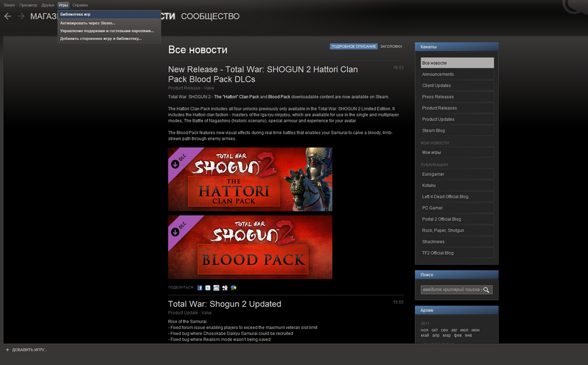The image size is (588, 365).
Task: Open the Справка menu
Action: click(80, 5)
